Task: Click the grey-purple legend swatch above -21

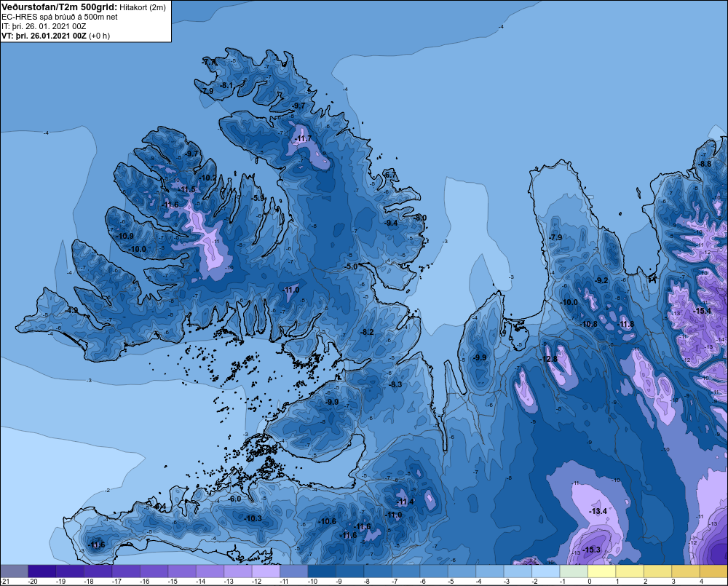Action: (14, 571)
